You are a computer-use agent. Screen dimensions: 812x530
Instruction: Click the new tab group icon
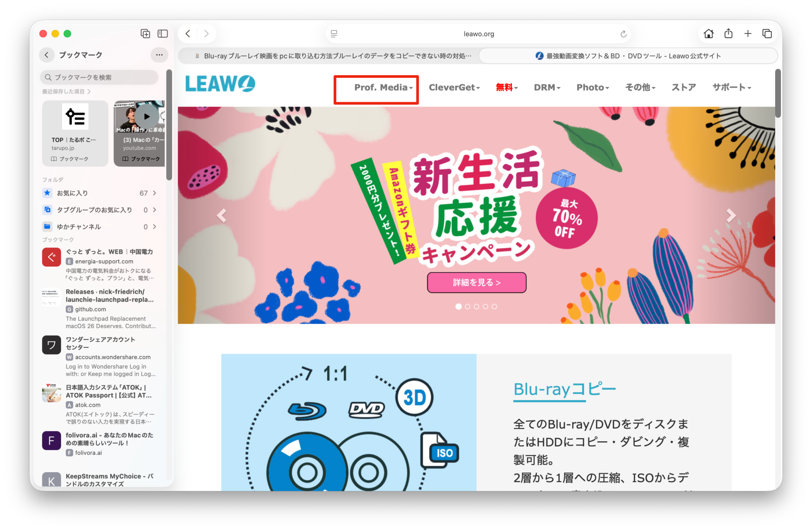coord(145,34)
